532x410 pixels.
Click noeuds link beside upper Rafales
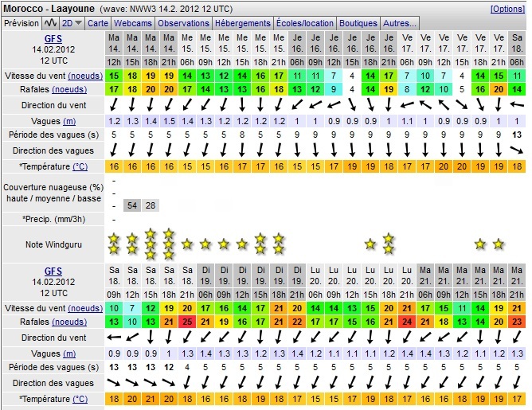click(x=69, y=89)
